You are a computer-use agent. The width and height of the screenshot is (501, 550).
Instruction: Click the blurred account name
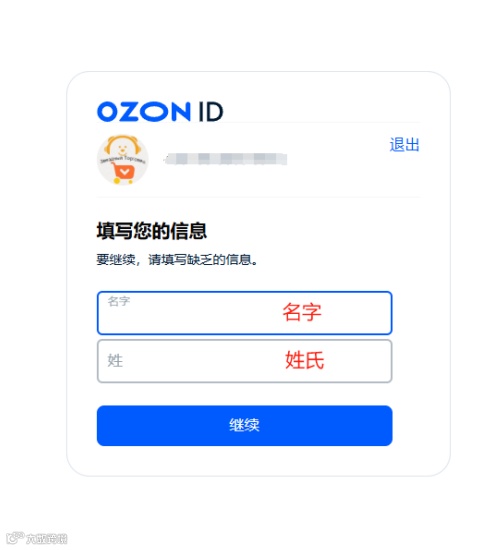[x=225, y=159]
